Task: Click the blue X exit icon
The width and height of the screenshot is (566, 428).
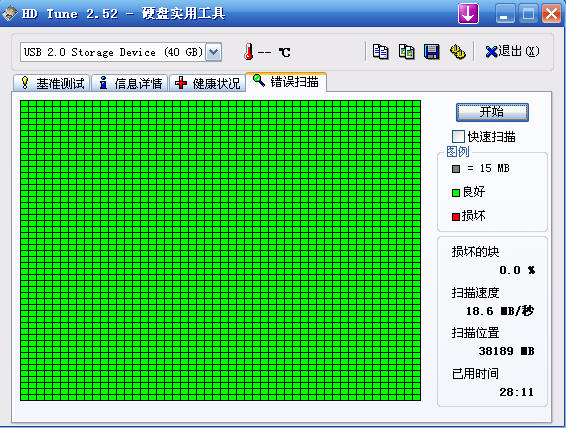Action: (x=491, y=52)
